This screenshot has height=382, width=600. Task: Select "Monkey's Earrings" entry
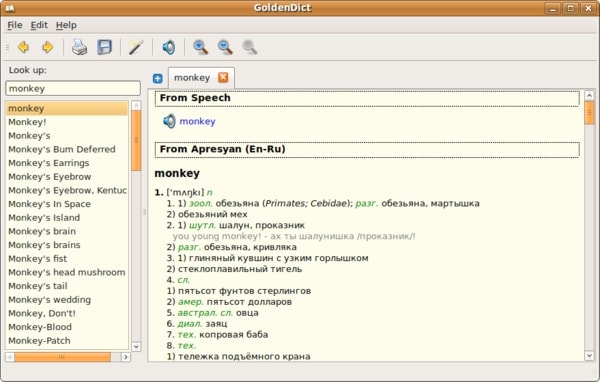click(x=67, y=163)
